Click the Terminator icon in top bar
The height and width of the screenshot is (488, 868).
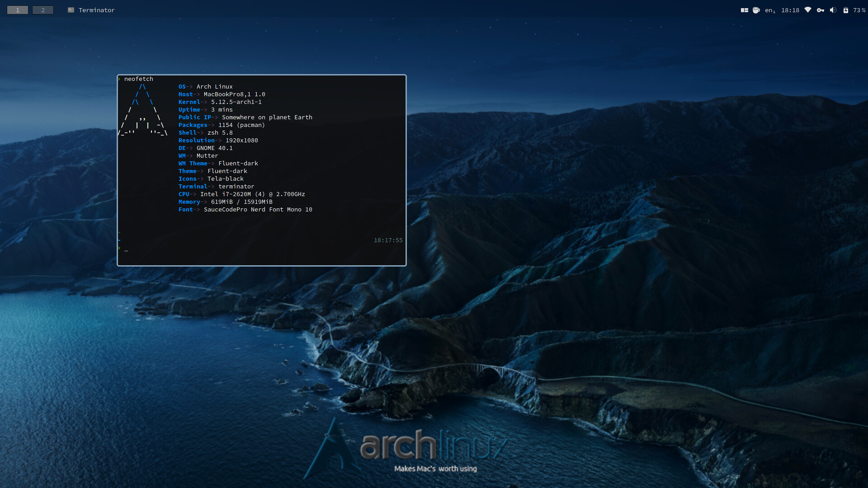[x=71, y=10]
